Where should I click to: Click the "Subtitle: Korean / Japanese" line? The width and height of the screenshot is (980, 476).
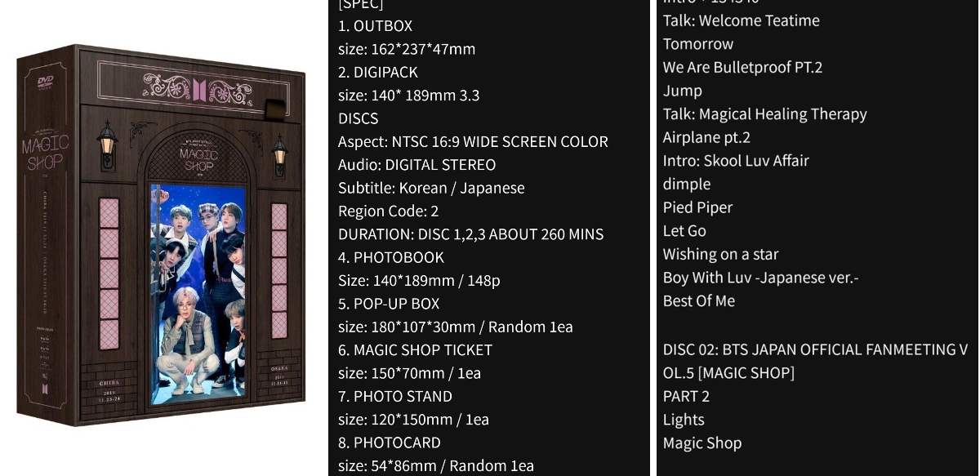(431, 188)
